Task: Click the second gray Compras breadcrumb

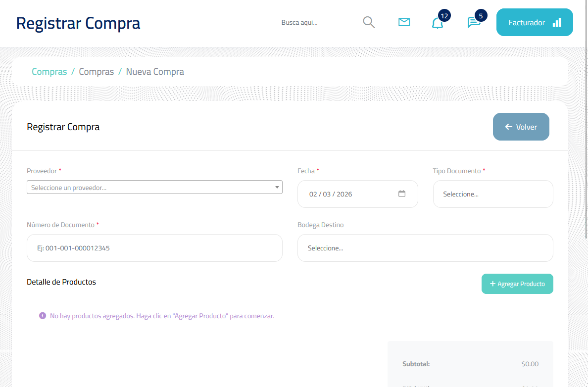Action: click(97, 72)
